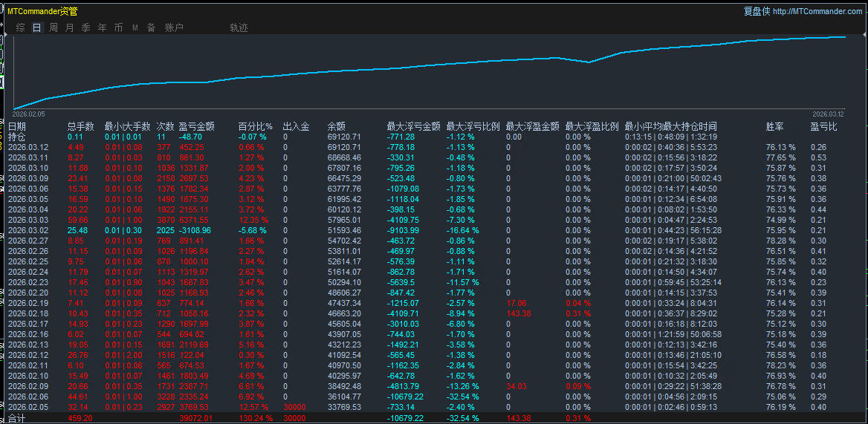Click the 3228 trade count cell
The image size is (868, 424).
point(165,397)
